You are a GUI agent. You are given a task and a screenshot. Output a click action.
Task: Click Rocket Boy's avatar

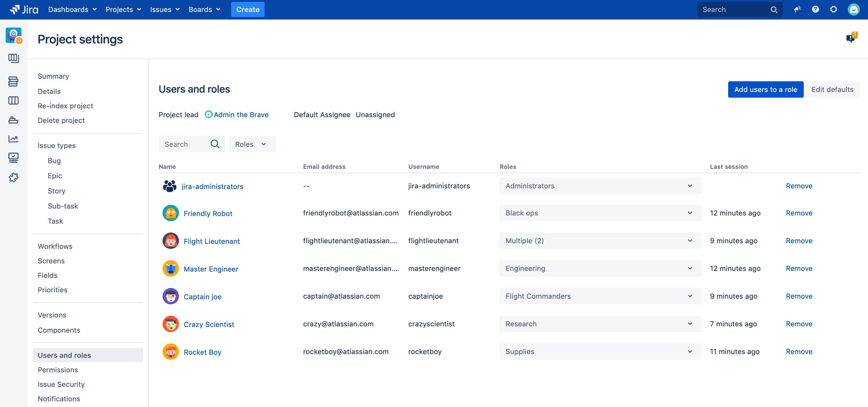pyautogui.click(x=171, y=352)
